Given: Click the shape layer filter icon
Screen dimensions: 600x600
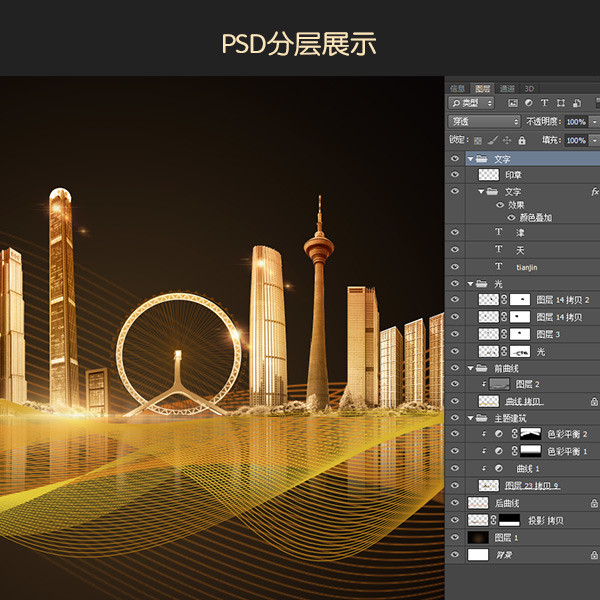Looking at the screenshot, I should pos(561,103).
